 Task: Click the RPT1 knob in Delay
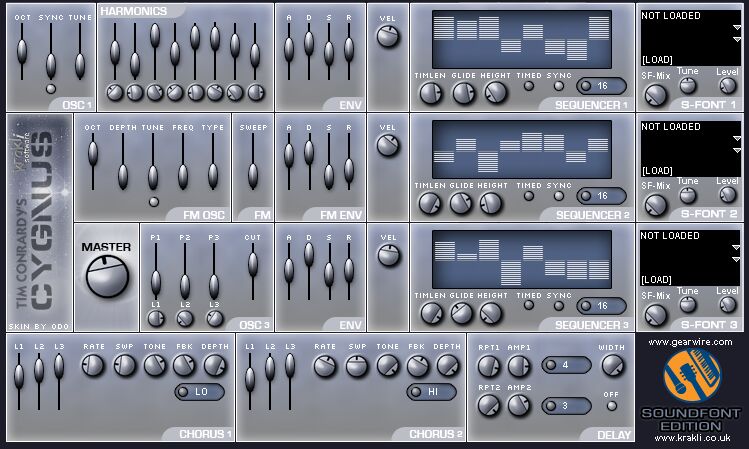coord(489,366)
